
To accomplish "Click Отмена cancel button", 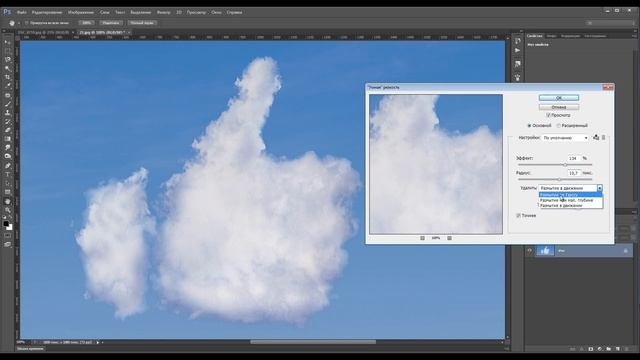I will (559, 107).
